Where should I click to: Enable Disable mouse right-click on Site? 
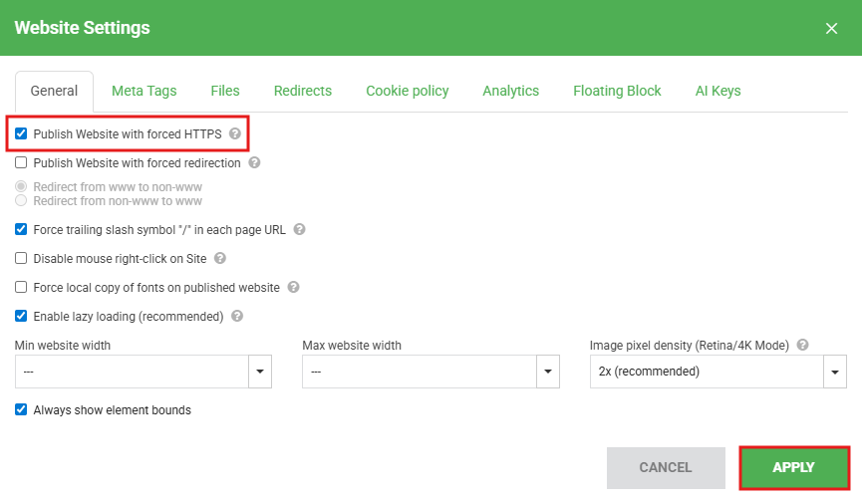[22, 258]
